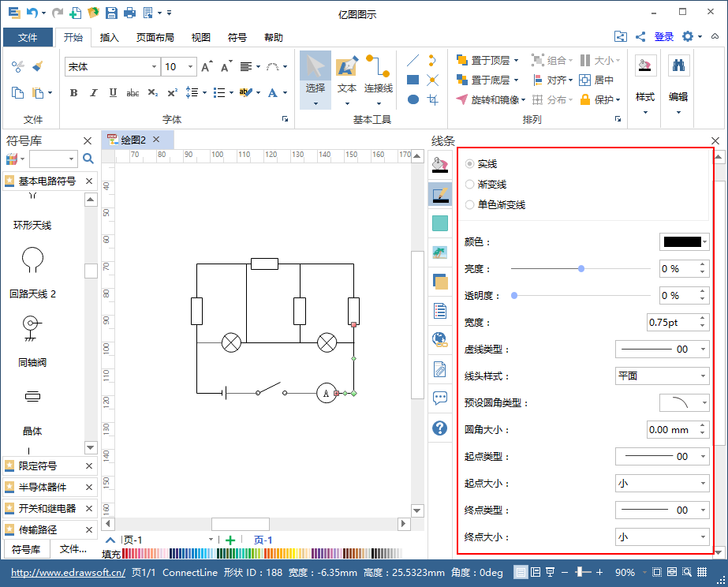Open the picture panel with palm tree icon
This screenshot has height=587, width=728.
[x=439, y=252]
